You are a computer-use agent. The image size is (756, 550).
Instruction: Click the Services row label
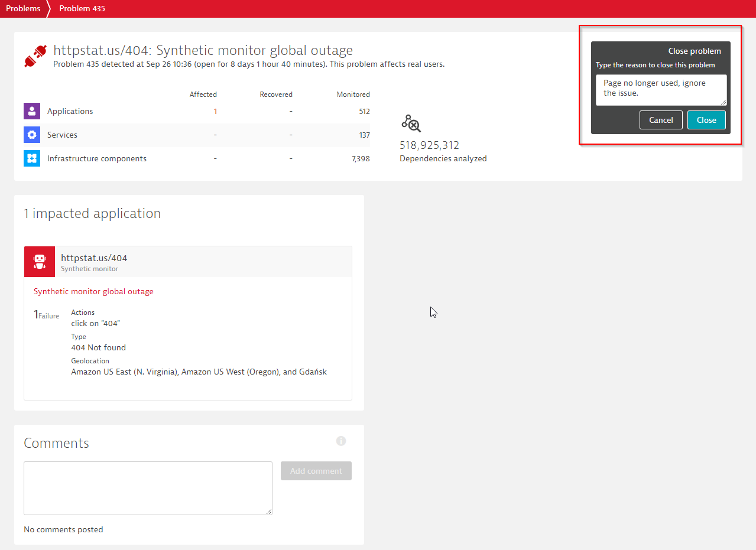click(62, 135)
